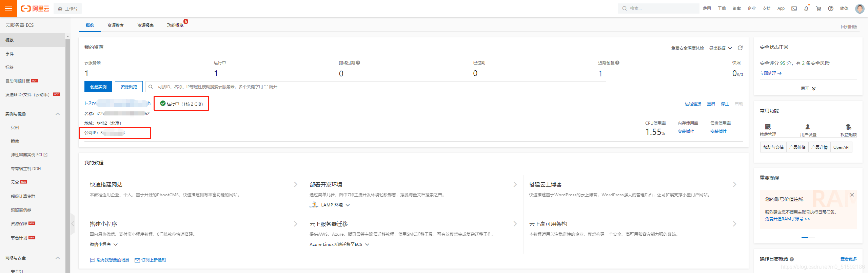The image size is (868, 273).
Task: Click the 停止 link for the instance
Action: tap(725, 104)
